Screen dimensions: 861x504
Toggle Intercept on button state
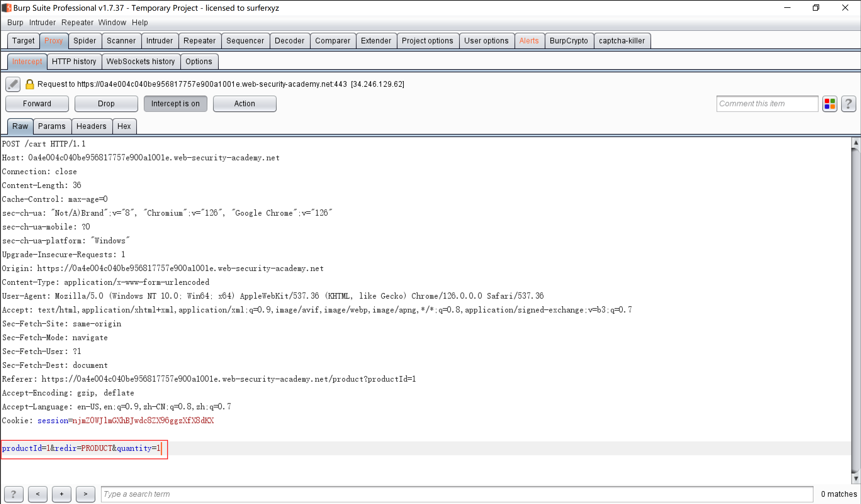coord(175,103)
